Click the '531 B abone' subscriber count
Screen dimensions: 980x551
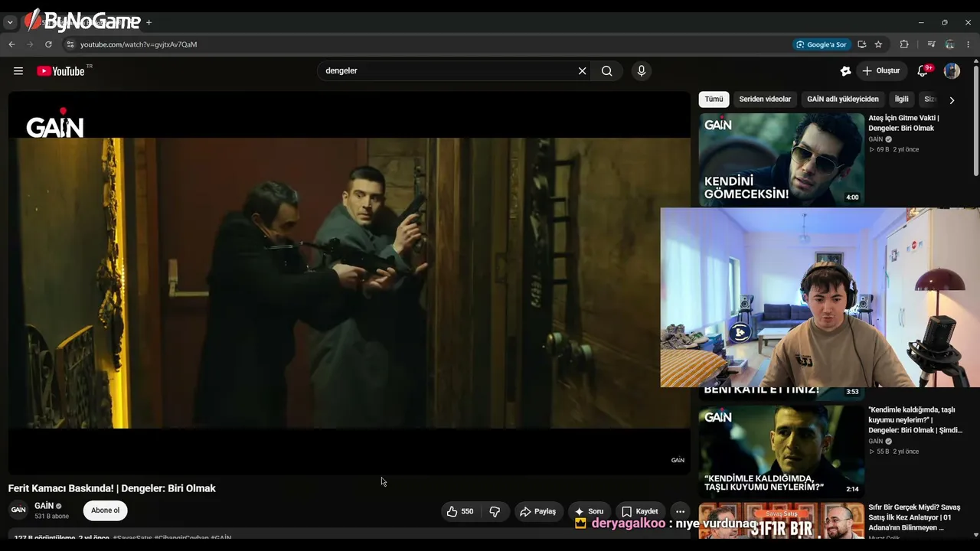click(x=51, y=517)
